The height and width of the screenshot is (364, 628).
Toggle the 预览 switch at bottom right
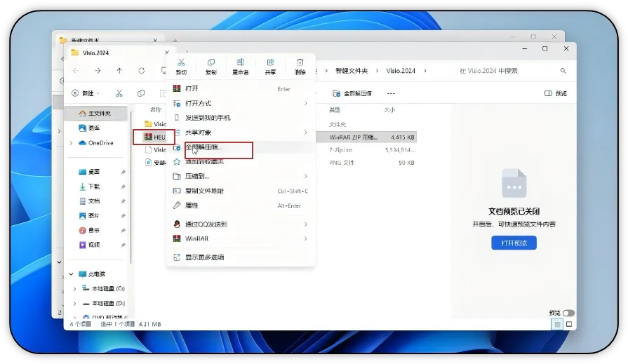pyautogui.click(x=568, y=313)
